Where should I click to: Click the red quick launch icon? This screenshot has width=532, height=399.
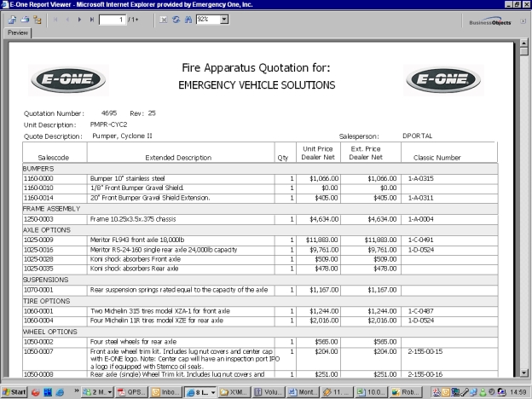point(35,392)
